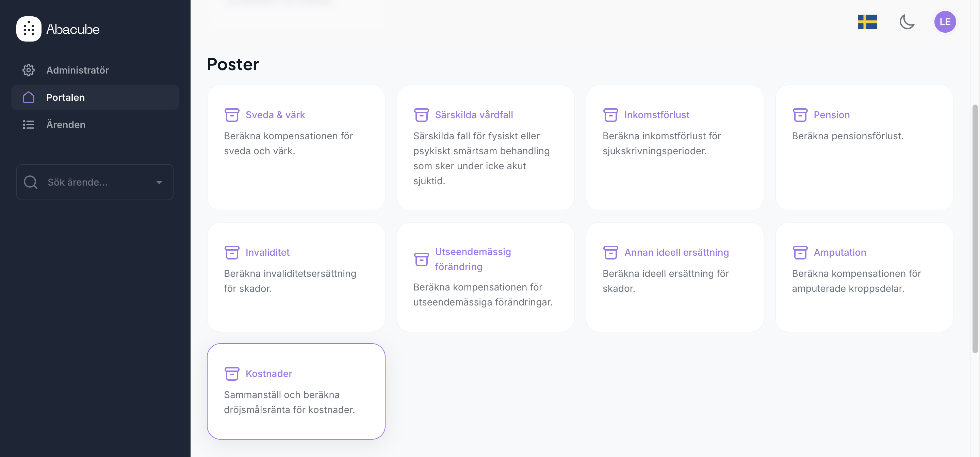The width and height of the screenshot is (980, 457).
Task: Open the Inkomstförlust link
Action: point(656,115)
